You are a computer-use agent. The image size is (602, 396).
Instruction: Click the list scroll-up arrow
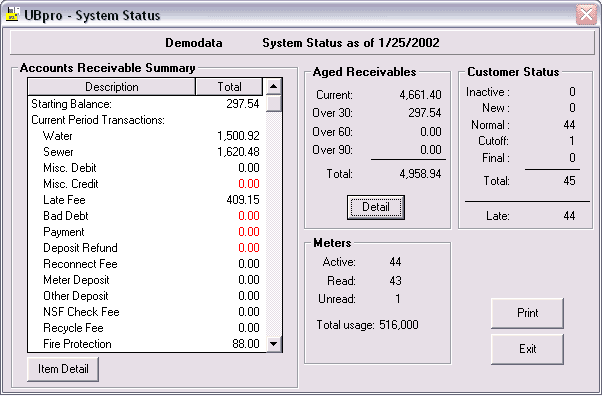pos(273,86)
